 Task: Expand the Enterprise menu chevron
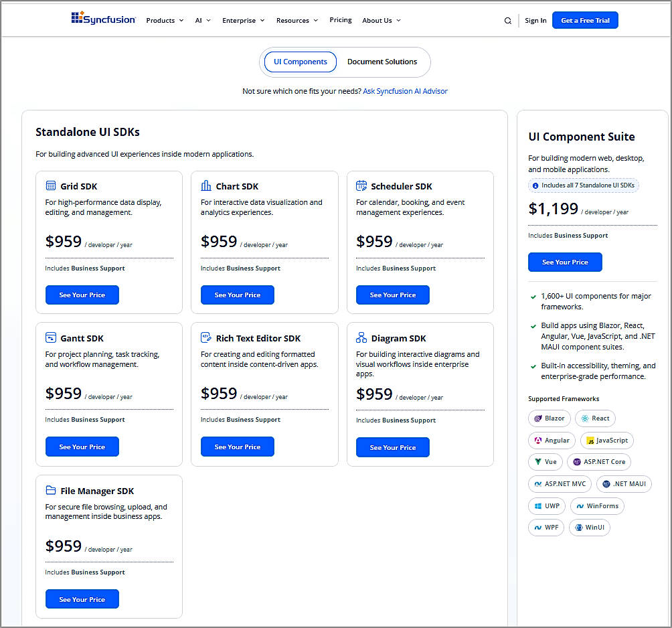point(262,21)
